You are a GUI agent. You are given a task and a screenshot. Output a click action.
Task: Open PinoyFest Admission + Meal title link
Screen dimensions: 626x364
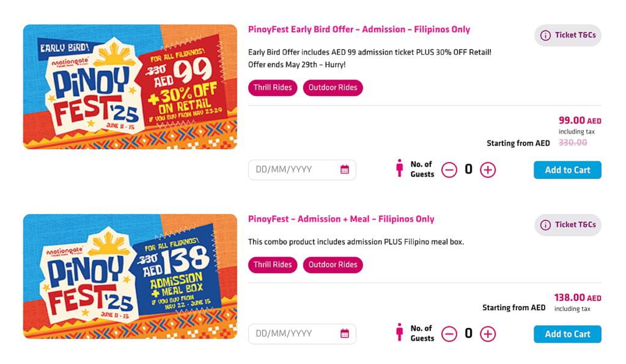[x=341, y=219]
